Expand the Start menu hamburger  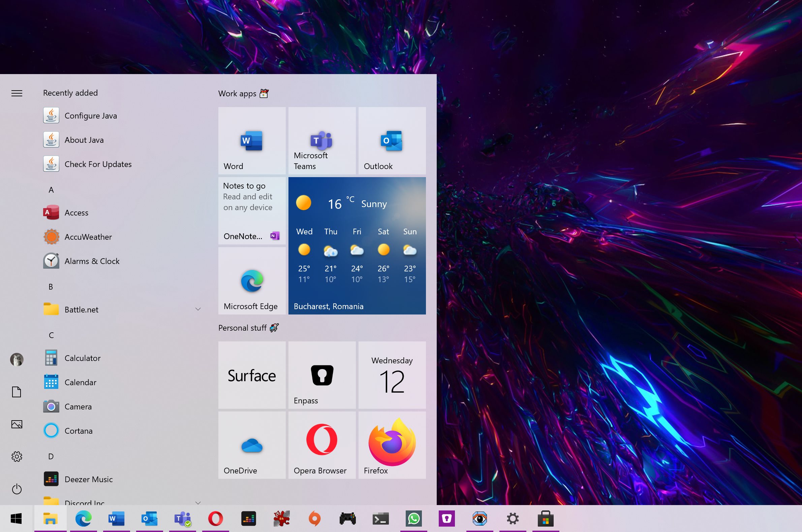(17, 93)
